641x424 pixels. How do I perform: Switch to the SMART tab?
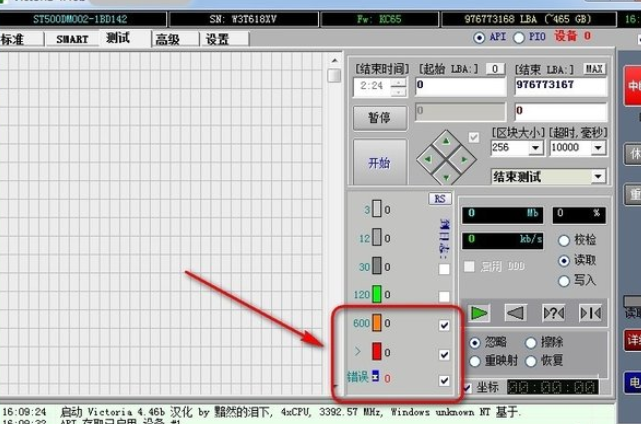(x=72, y=39)
